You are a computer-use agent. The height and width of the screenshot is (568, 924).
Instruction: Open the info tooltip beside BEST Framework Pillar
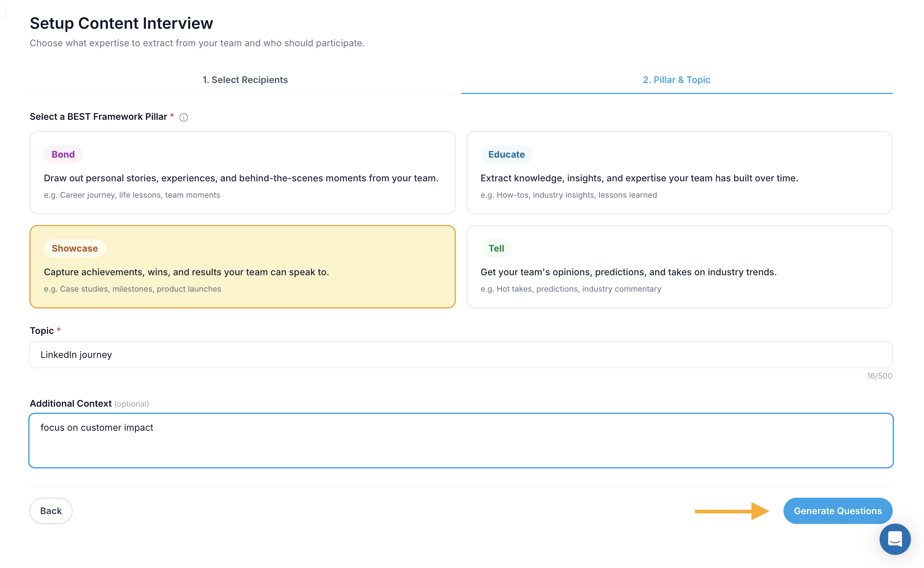183,117
